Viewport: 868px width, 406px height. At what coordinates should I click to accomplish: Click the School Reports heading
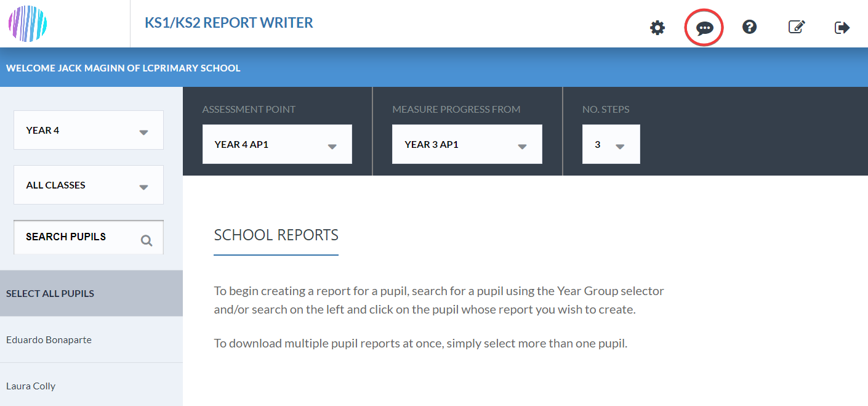point(276,235)
